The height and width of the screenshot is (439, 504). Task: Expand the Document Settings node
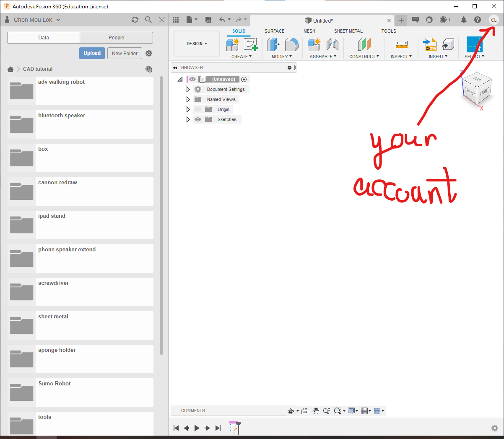pyautogui.click(x=187, y=89)
